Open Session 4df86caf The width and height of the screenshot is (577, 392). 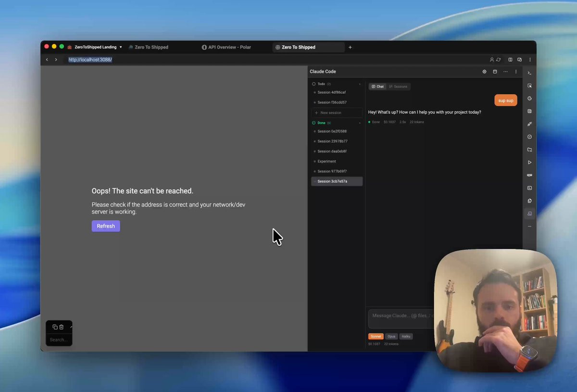[337, 92]
